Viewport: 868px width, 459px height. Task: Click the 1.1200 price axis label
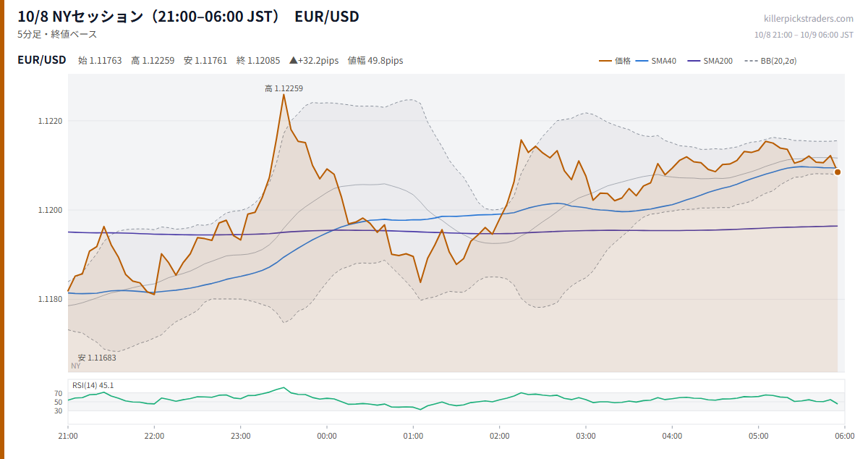coord(51,210)
